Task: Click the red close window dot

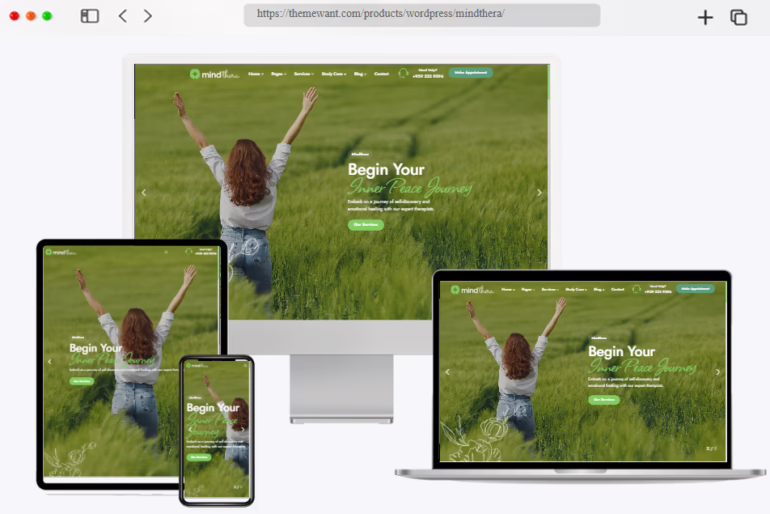Action: pyautogui.click(x=14, y=16)
